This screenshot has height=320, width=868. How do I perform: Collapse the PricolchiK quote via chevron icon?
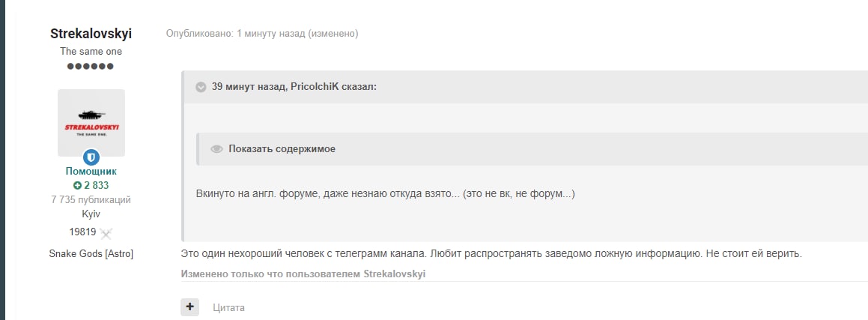(201, 87)
